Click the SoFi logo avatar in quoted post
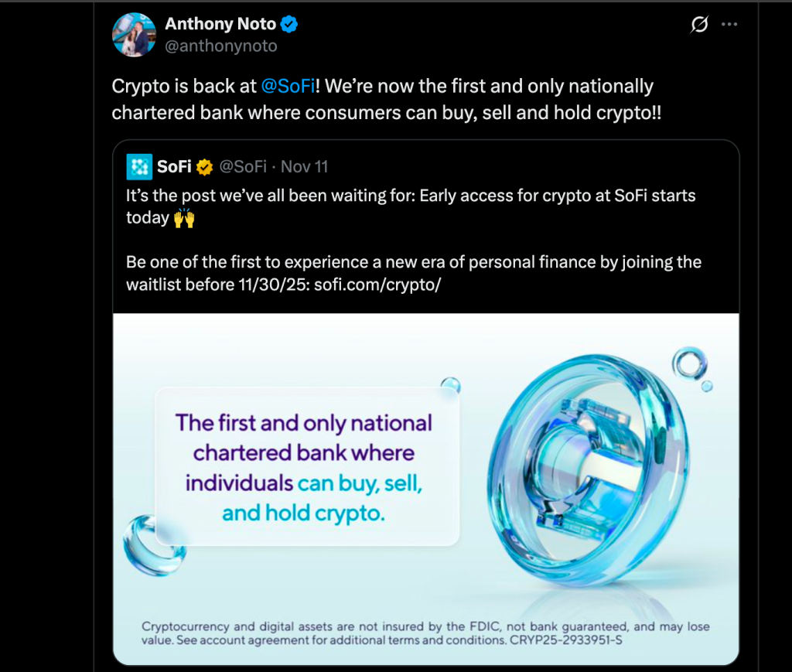Image resolution: width=792 pixels, height=672 pixels. 139,166
